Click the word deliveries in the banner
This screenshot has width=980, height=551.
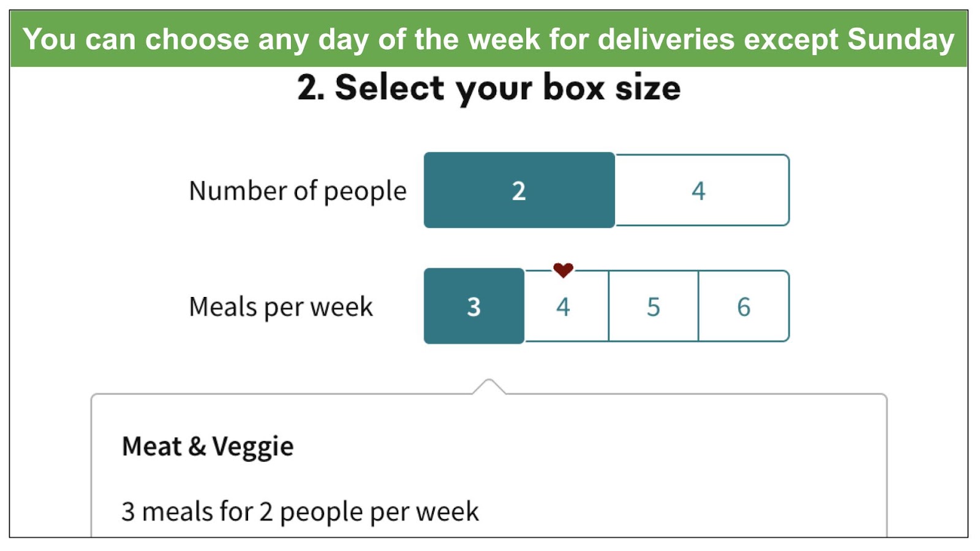click(x=666, y=39)
